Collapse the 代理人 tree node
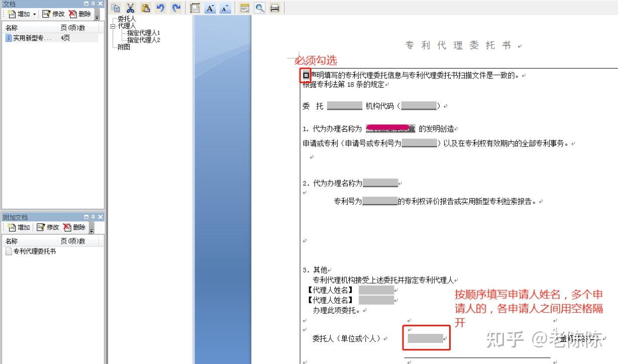Screen dimensions: 618x364 (x=113, y=26)
